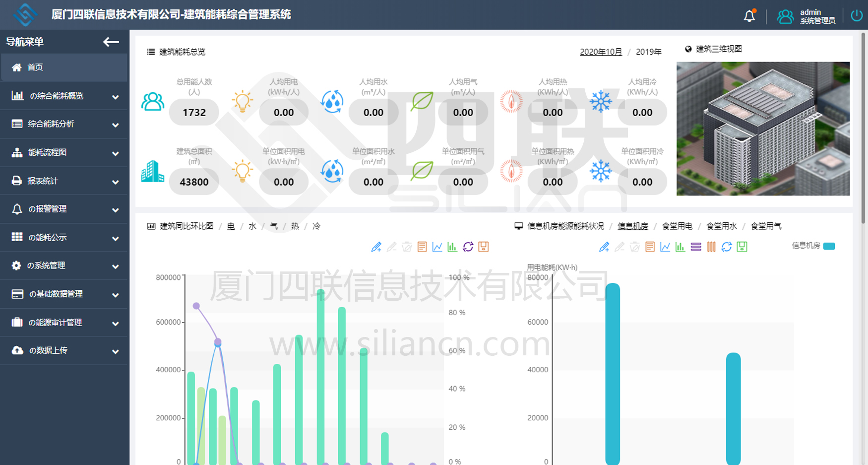Click the tallest blue bar in 信息机房 chart
Image resolution: width=868 pixels, height=465 pixels.
(613, 374)
